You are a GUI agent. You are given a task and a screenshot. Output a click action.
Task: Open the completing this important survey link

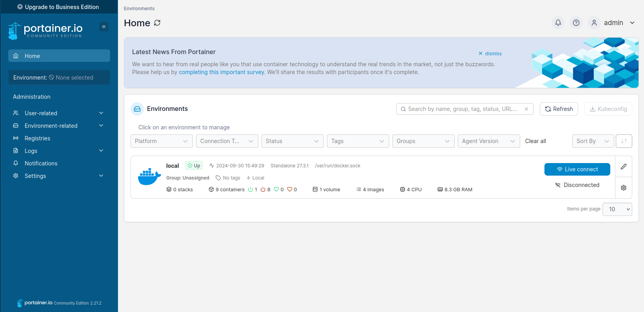pyautogui.click(x=222, y=72)
